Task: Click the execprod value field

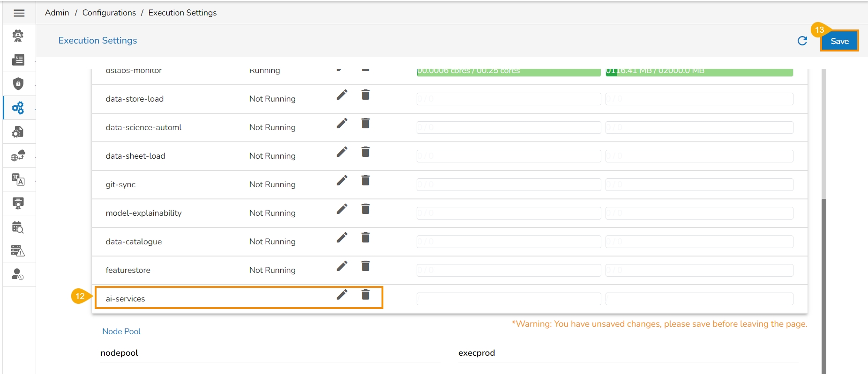Action: pyautogui.click(x=628, y=353)
